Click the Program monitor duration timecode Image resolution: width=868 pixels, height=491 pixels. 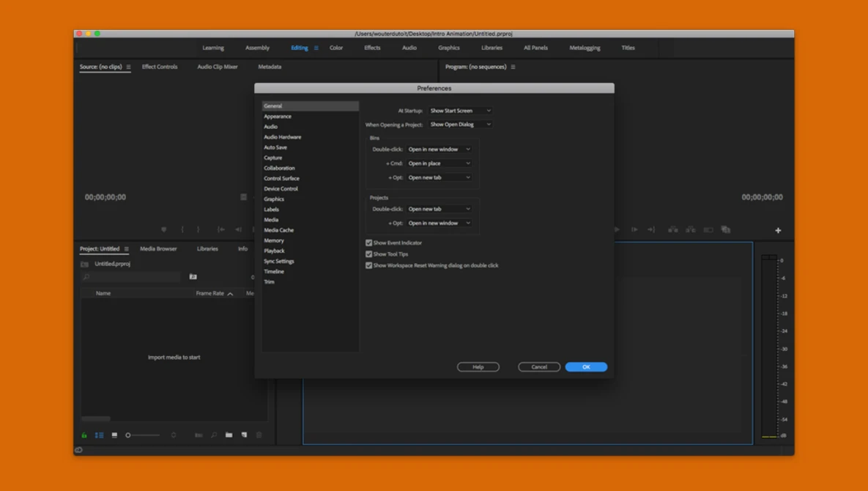coord(763,198)
